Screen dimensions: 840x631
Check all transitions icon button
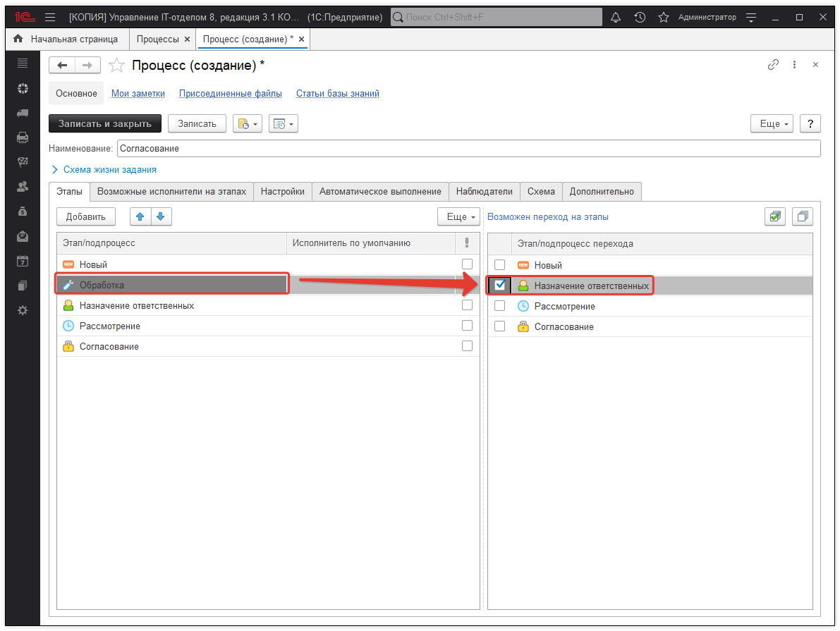coord(775,216)
